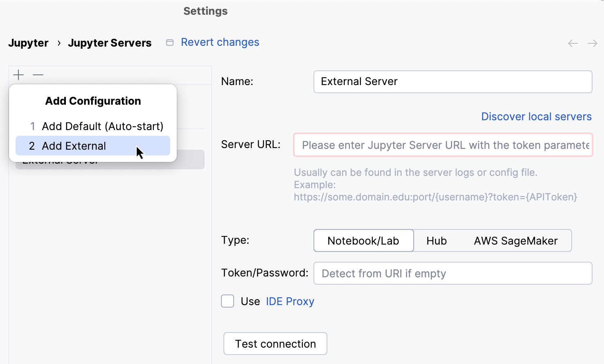The height and width of the screenshot is (364, 604).
Task: Click the Token/Password field
Action: click(x=452, y=273)
